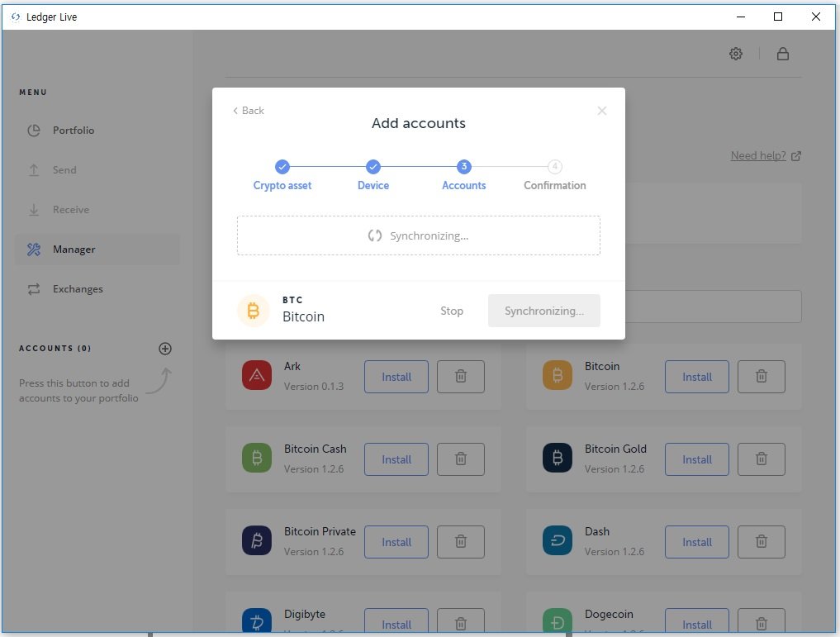Uninstall Ark with the trash icon
Viewport: 840px width, 637px height.
(x=461, y=377)
